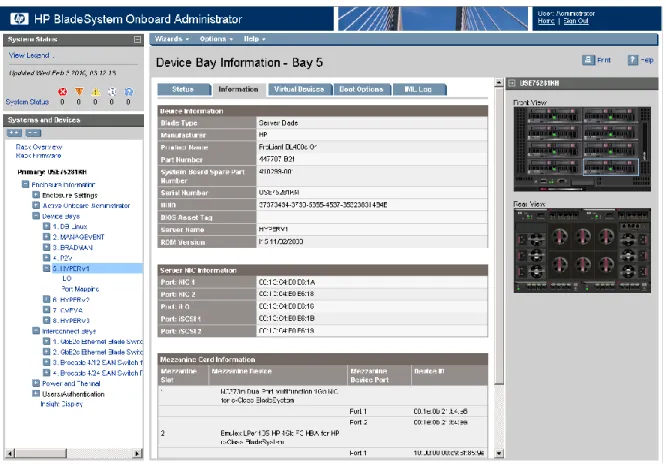The width and height of the screenshot is (666, 465).
Task: Open the Insight Display item
Action: coord(62,404)
